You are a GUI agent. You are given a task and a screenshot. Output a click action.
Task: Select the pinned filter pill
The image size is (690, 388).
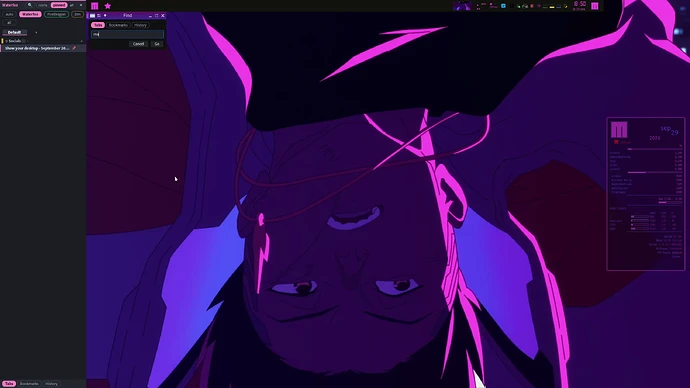[x=59, y=5]
